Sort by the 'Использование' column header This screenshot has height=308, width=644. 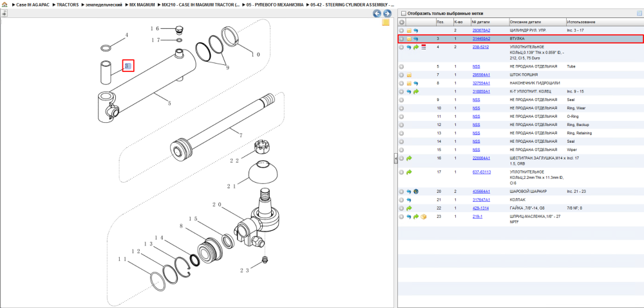(604, 22)
